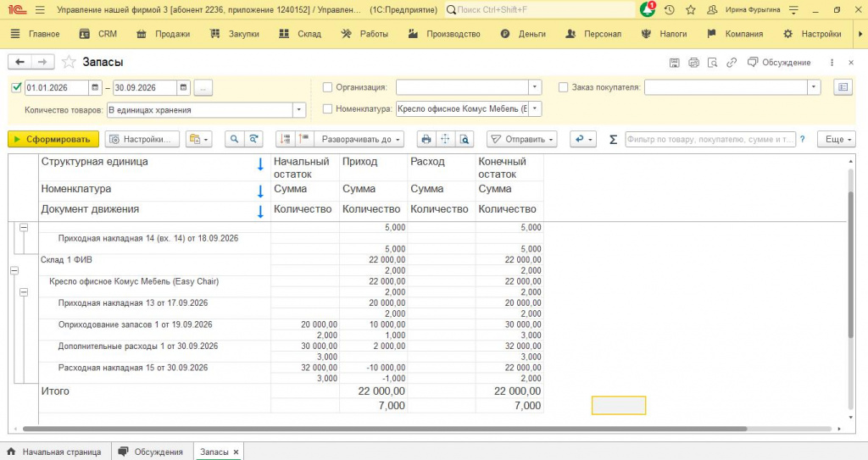
Task: Click the horizontal scrollbar of the report
Action: (x=385, y=429)
